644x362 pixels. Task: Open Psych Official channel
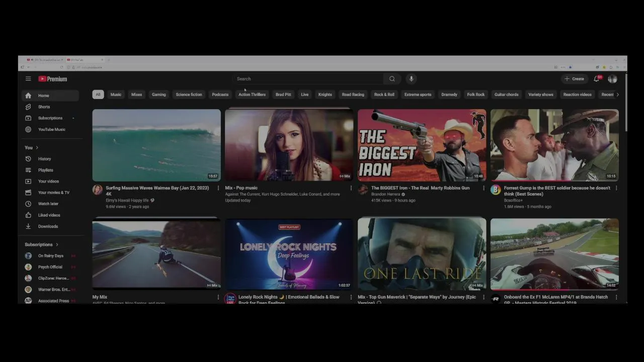coord(50,267)
